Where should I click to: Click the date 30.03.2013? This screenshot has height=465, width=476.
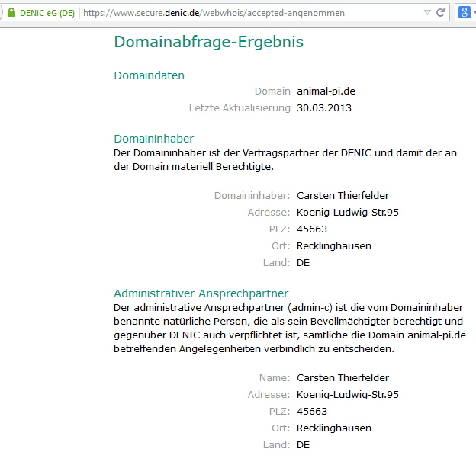324,108
